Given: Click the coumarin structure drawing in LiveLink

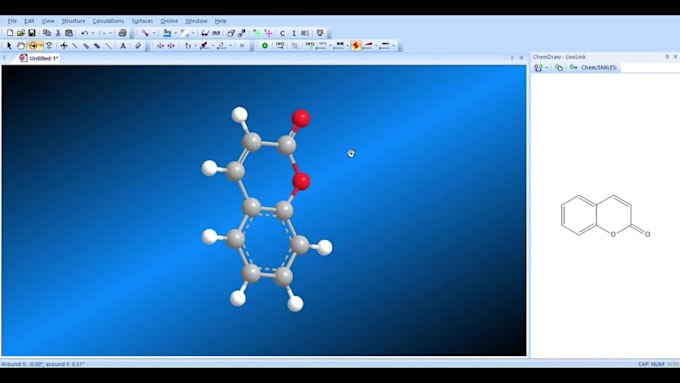Looking at the screenshot, I should coord(605,216).
